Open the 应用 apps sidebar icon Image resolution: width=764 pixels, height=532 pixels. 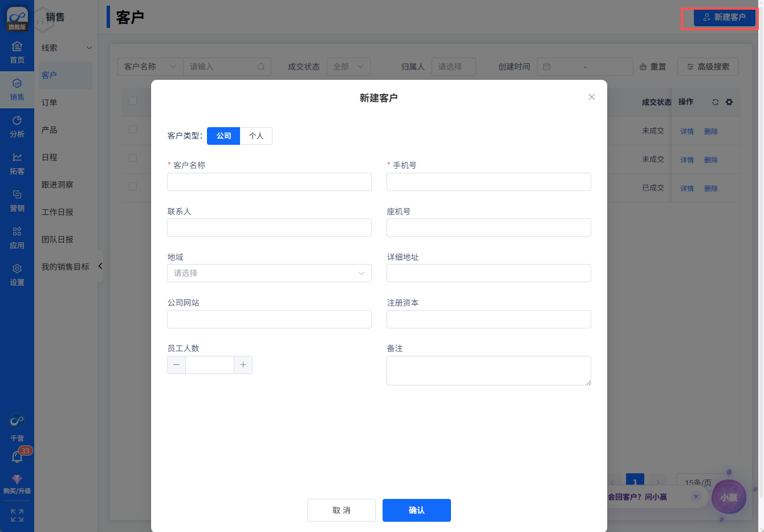tap(17, 238)
